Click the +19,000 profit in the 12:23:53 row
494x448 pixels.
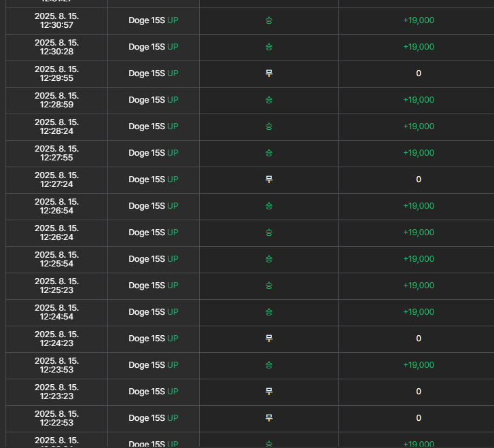pyautogui.click(x=419, y=365)
